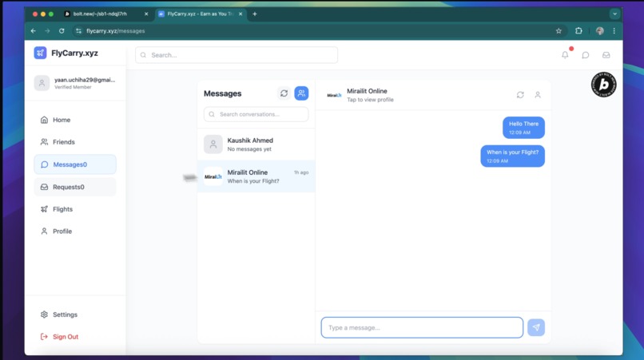Open Profile in sidebar
Image resolution: width=644 pixels, height=360 pixels.
[75, 231]
